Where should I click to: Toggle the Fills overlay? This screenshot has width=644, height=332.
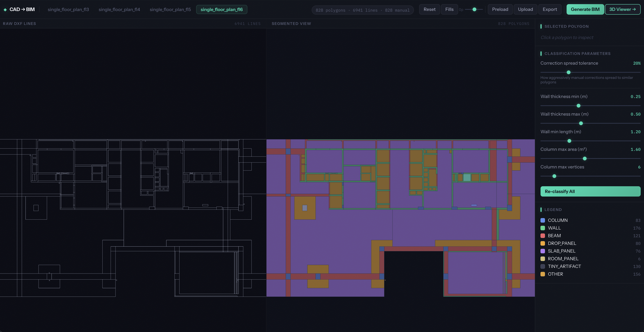[449, 9]
